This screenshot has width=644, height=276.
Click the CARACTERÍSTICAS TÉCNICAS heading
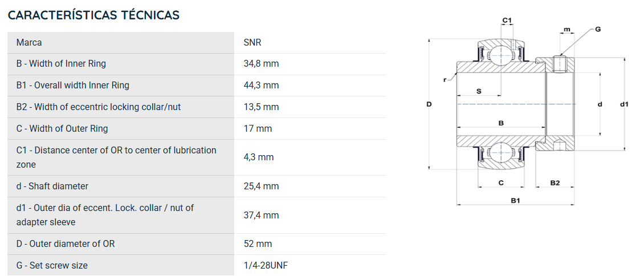coord(93,15)
